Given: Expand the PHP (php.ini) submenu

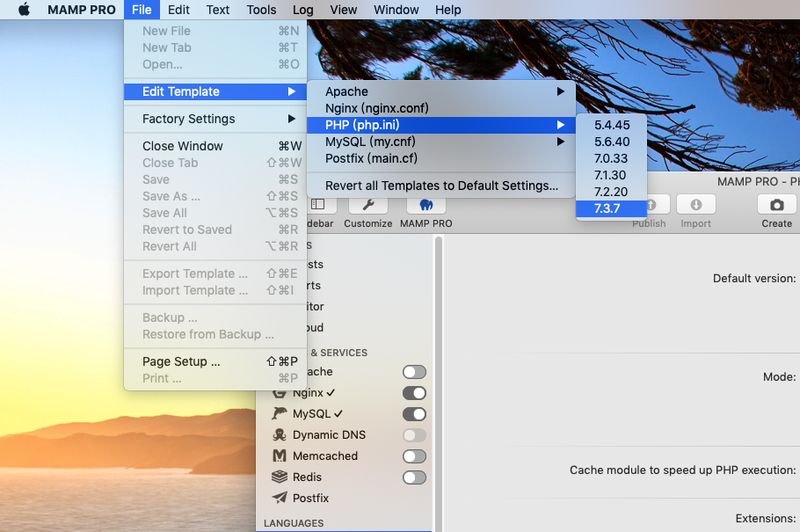Looking at the screenshot, I should pos(441,125).
